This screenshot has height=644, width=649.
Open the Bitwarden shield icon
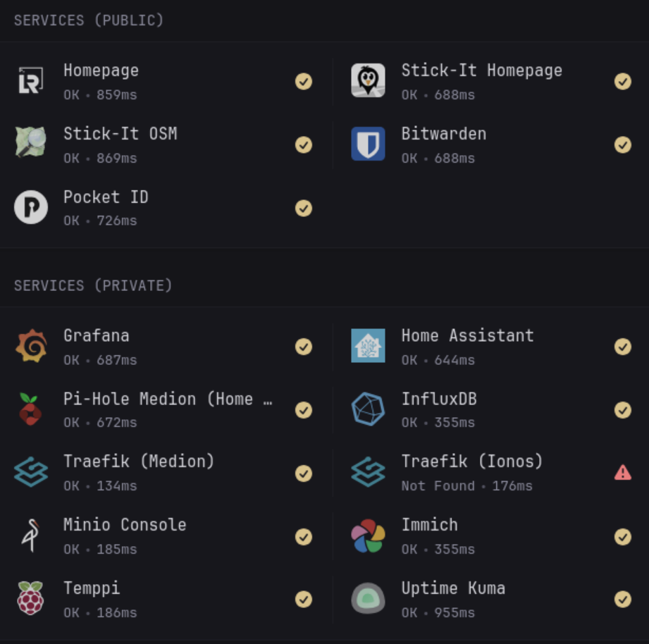point(368,144)
